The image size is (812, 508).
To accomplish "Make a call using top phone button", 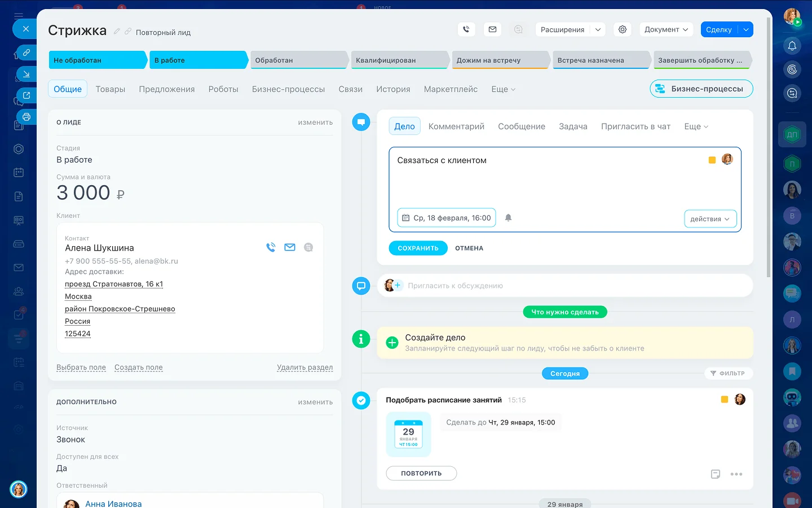I will pos(466,29).
